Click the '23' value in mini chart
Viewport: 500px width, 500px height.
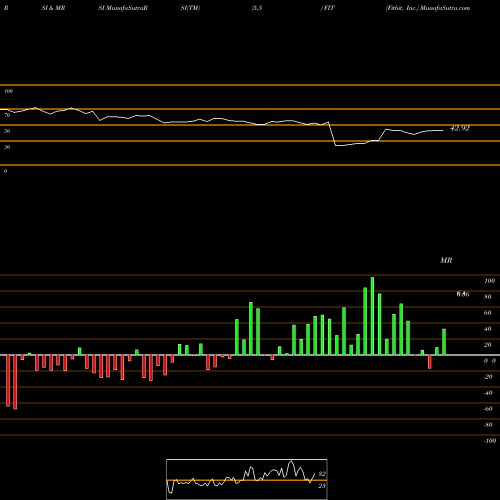(322, 486)
